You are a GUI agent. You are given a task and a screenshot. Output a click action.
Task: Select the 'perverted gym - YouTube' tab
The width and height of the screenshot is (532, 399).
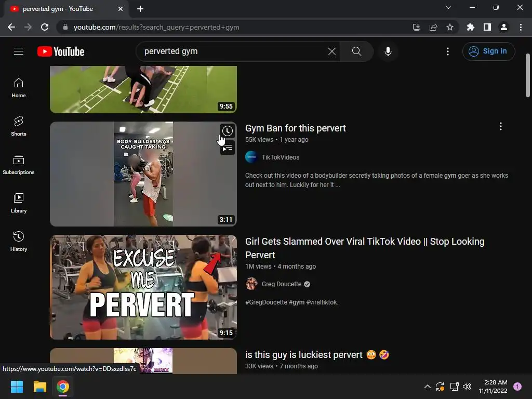point(66,9)
